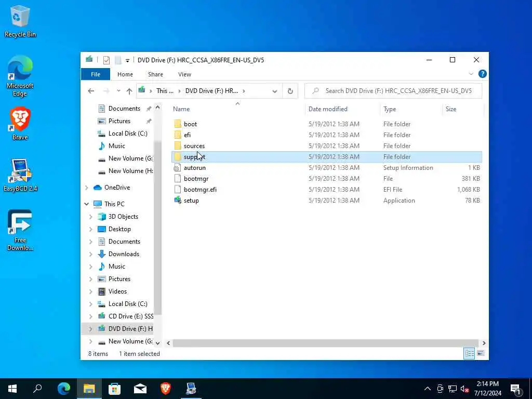532x399 pixels.
Task: Click the muted volume tray icon
Action: tap(464, 389)
